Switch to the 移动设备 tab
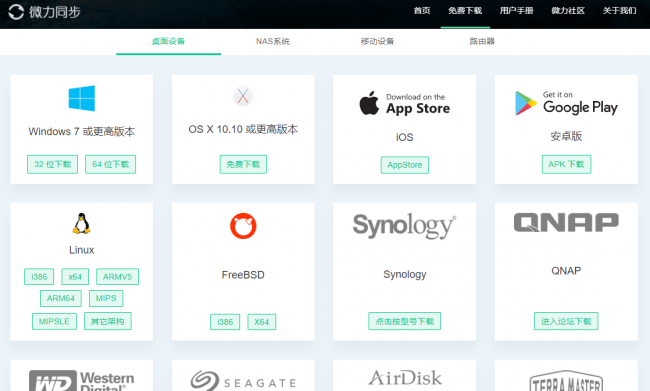650x391 pixels. tap(377, 41)
